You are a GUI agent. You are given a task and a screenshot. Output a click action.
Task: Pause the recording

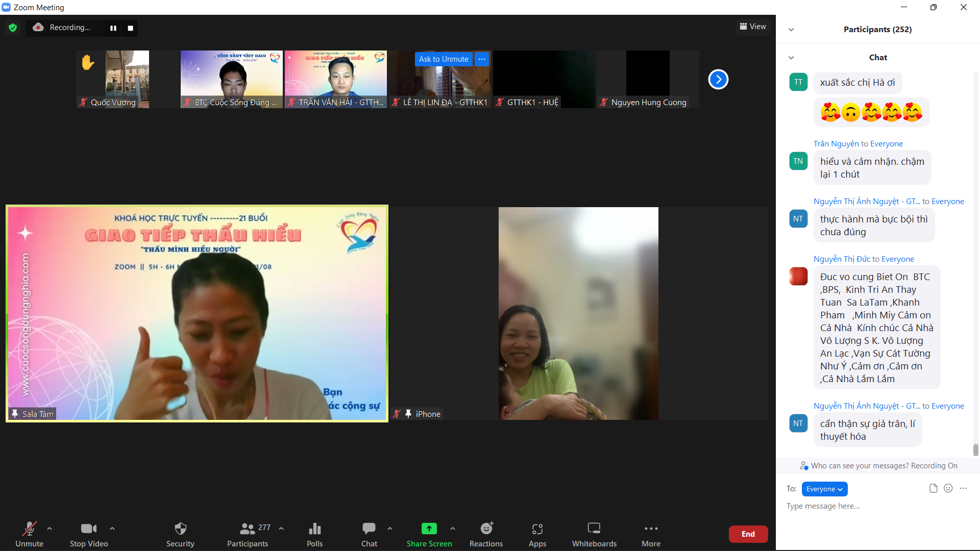click(113, 28)
